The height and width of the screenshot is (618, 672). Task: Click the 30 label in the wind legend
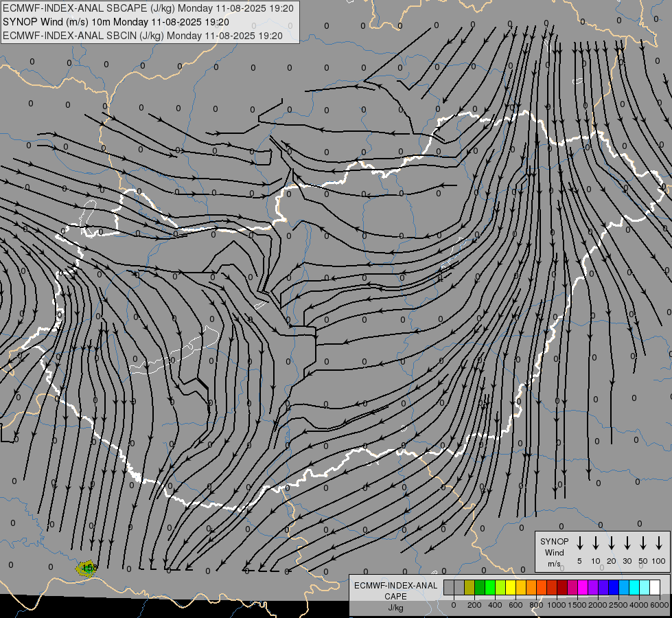pos(627,561)
